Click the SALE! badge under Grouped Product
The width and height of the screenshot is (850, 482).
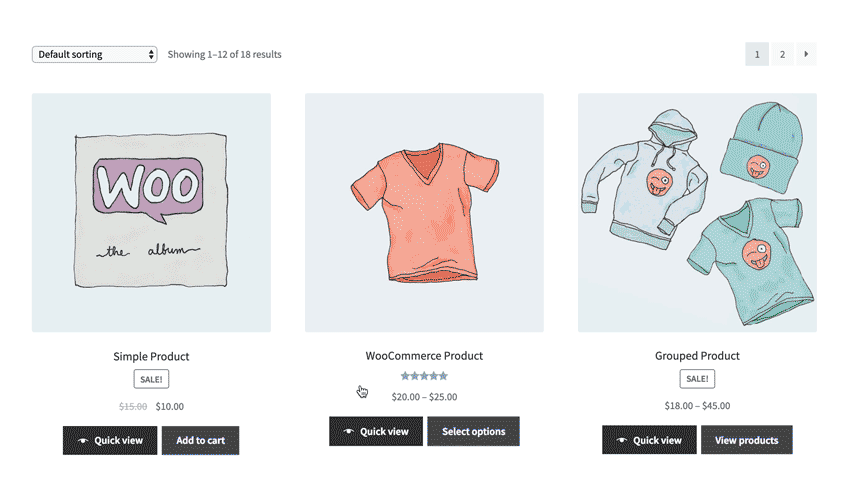click(697, 378)
